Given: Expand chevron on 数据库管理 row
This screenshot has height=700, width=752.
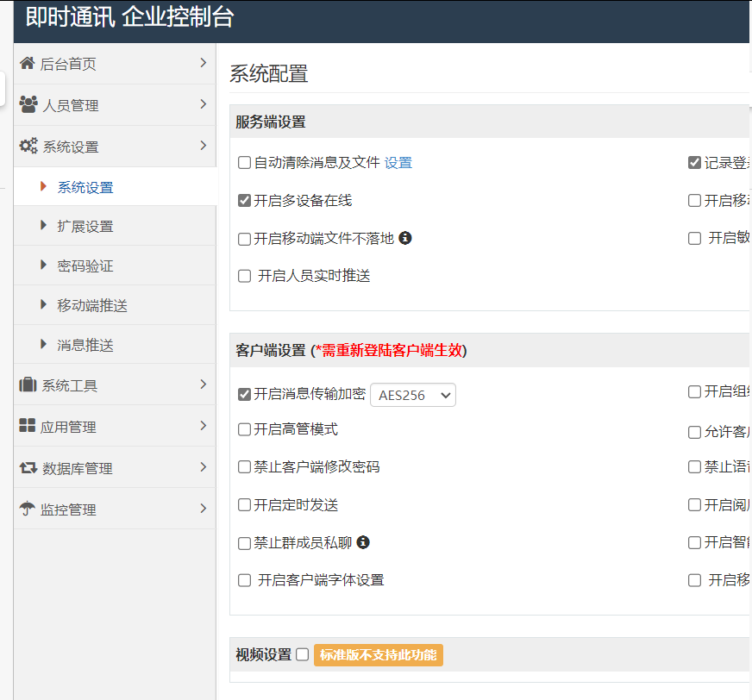Looking at the screenshot, I should pos(204,467).
